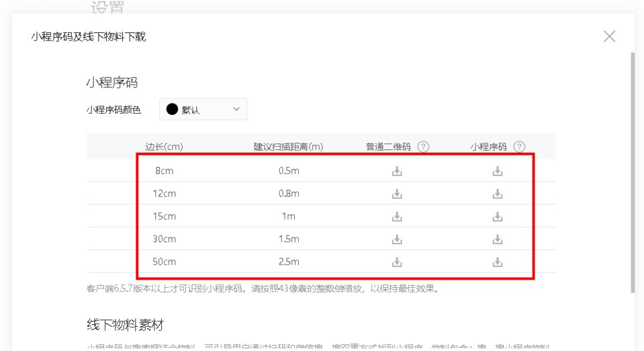This screenshot has width=644, height=351.
Task: Download mini program code for 50cm size
Action: pos(497,262)
